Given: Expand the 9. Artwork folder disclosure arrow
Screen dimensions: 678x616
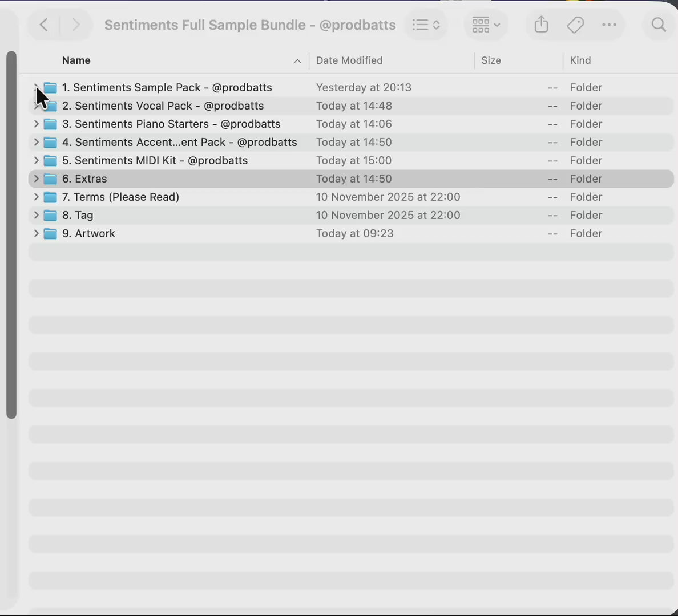Looking at the screenshot, I should pos(36,233).
